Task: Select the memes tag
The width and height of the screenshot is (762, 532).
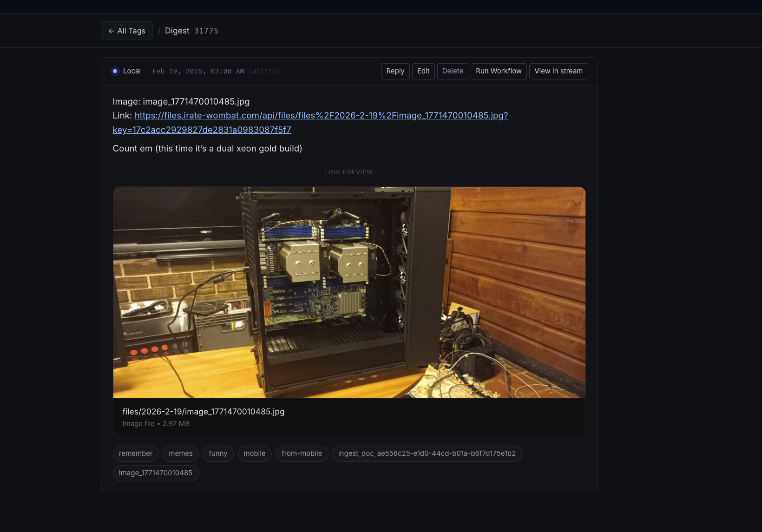Action: (180, 453)
